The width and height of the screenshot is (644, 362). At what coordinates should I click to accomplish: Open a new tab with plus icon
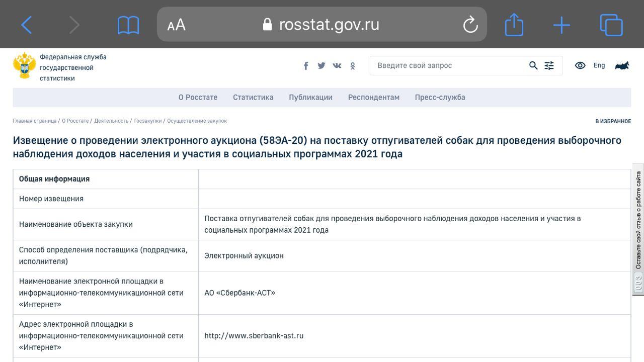coord(561,25)
